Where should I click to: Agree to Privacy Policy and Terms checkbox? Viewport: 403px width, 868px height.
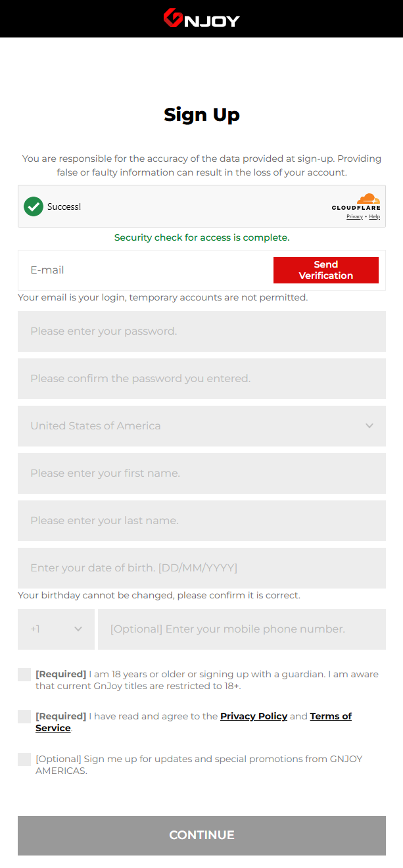[x=24, y=717]
